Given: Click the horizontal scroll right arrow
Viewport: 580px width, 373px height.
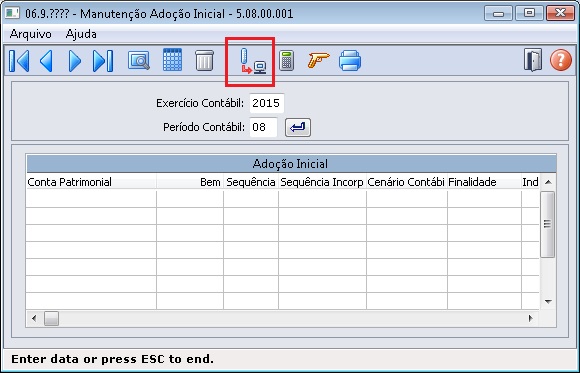Looking at the screenshot, I should tap(531, 318).
